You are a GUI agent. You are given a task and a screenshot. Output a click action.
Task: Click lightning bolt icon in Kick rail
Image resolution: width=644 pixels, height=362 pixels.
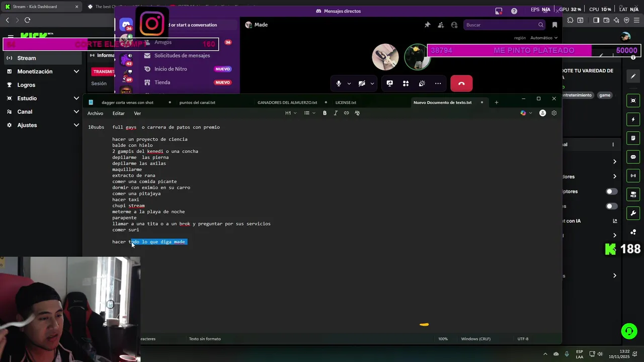tap(633, 120)
